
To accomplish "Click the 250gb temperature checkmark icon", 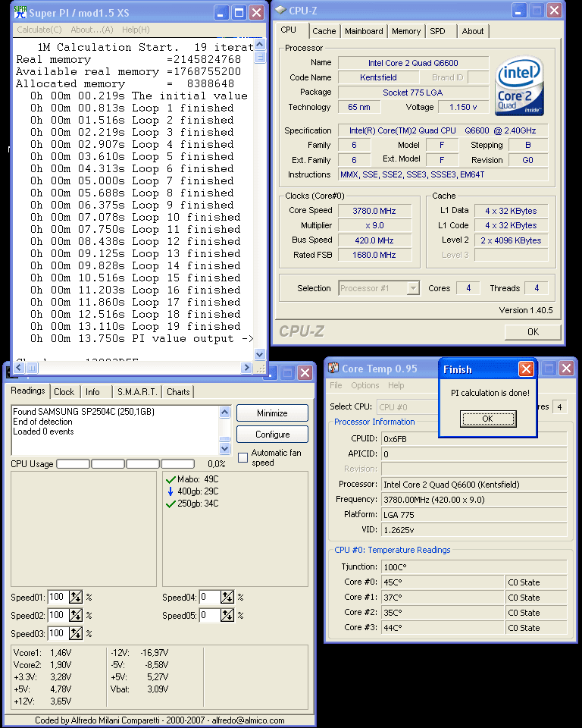I will 171,504.
